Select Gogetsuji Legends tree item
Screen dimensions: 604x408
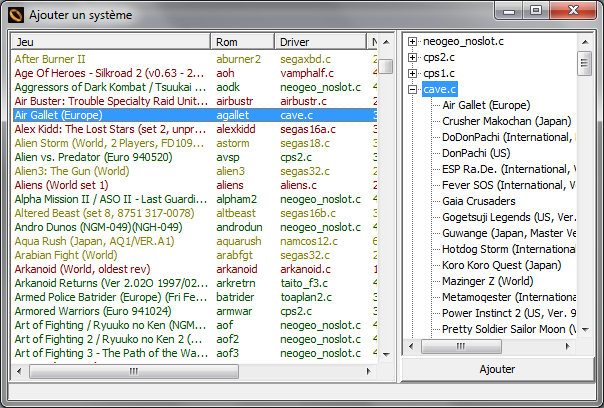[x=508, y=217]
